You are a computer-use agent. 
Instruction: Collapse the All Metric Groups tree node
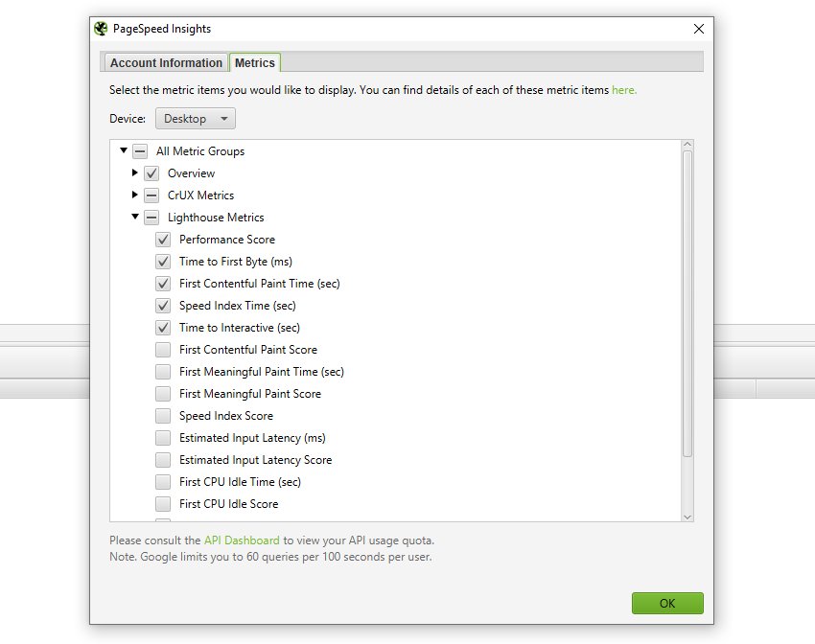(x=124, y=150)
